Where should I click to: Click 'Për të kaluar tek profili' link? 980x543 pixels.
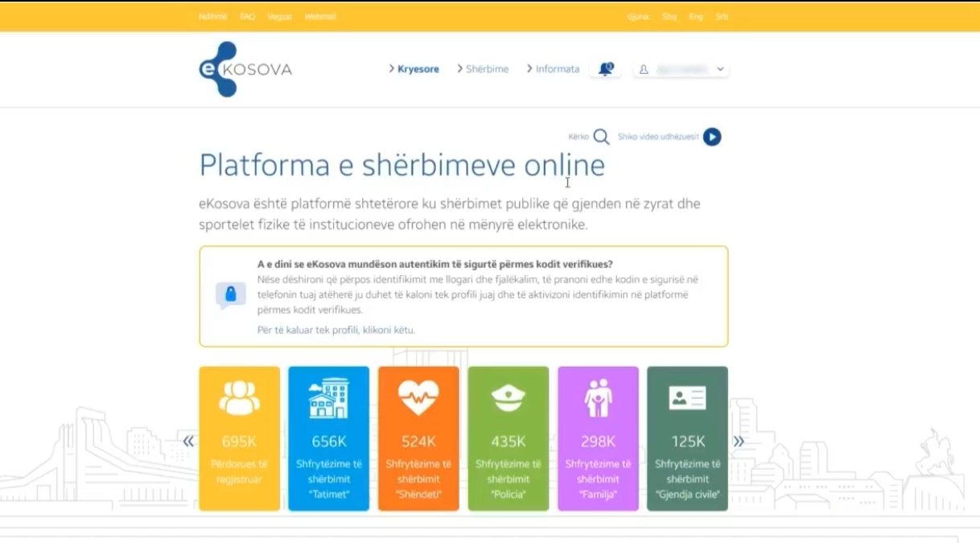click(x=336, y=330)
